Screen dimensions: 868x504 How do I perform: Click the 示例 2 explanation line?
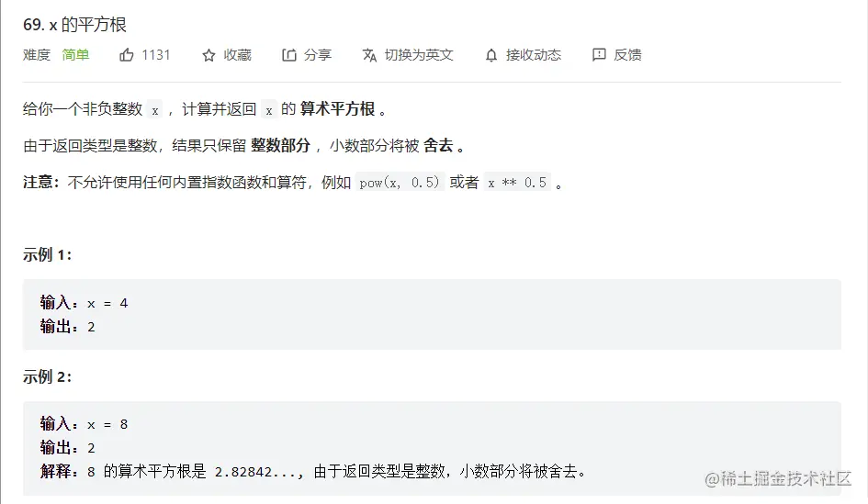pos(313,471)
